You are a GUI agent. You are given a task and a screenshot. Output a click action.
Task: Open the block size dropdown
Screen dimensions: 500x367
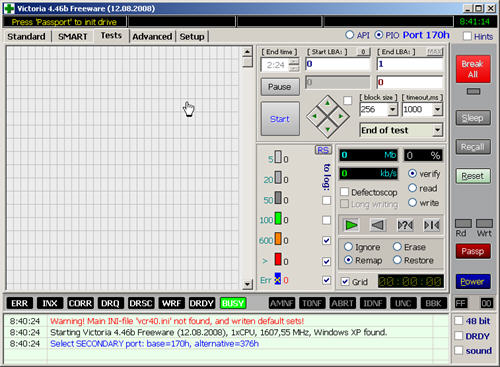point(393,109)
